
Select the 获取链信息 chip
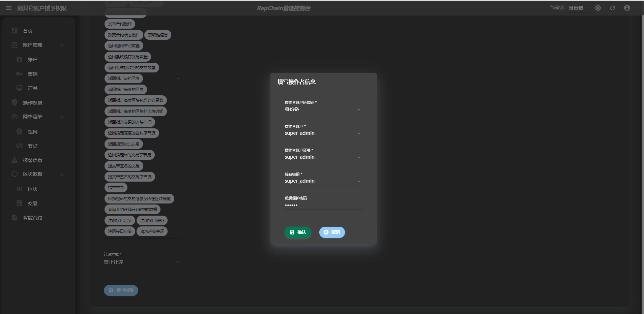coord(158,35)
